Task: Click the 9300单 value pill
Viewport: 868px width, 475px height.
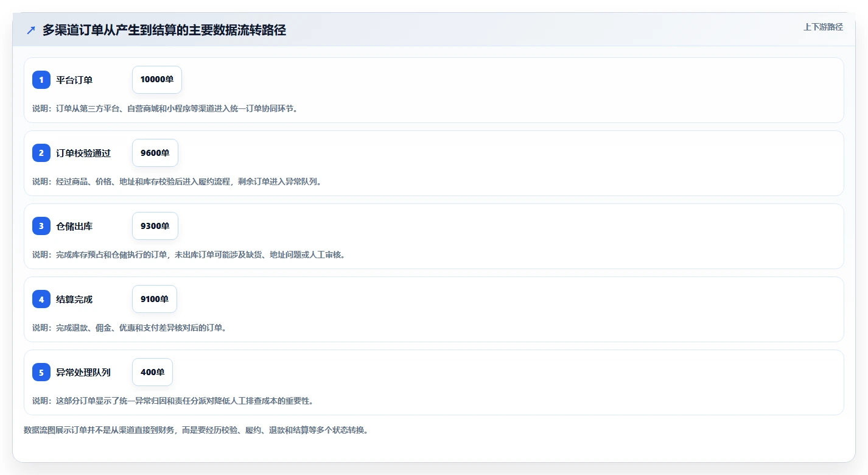Action: (155, 226)
